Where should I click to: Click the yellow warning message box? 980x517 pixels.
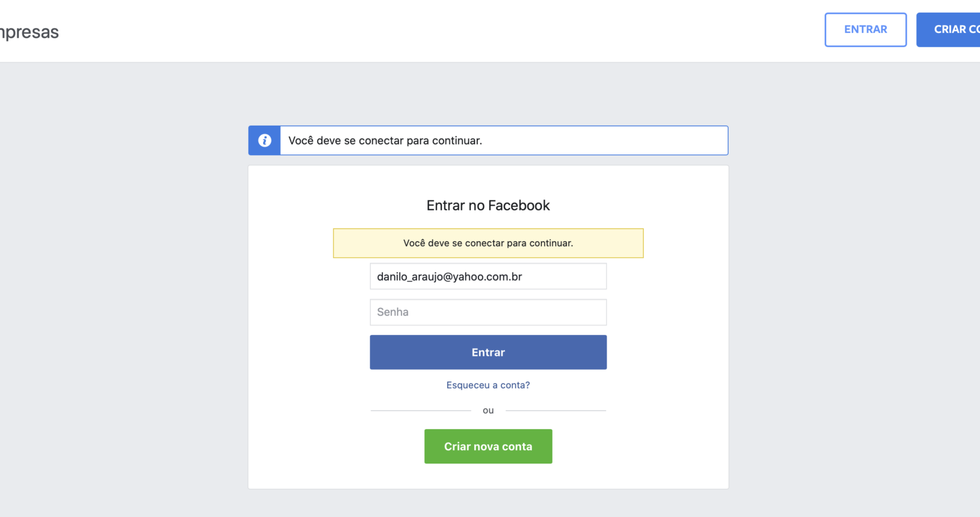click(x=488, y=243)
